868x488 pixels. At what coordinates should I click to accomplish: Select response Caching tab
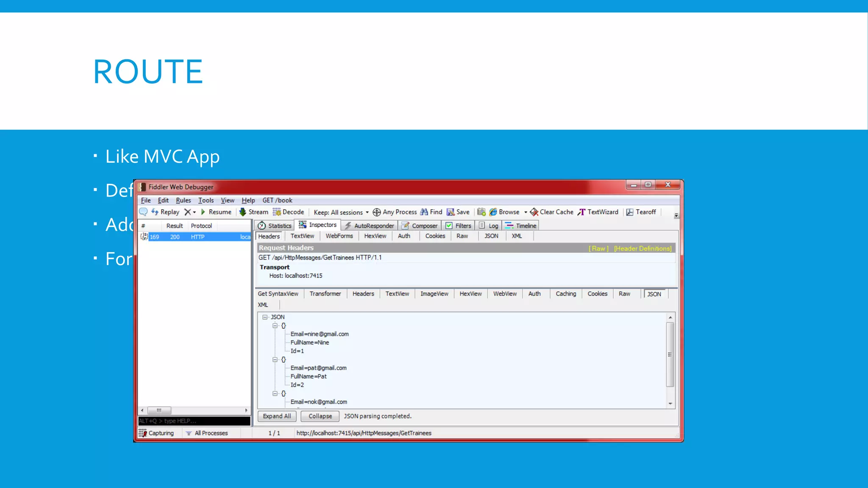click(566, 294)
